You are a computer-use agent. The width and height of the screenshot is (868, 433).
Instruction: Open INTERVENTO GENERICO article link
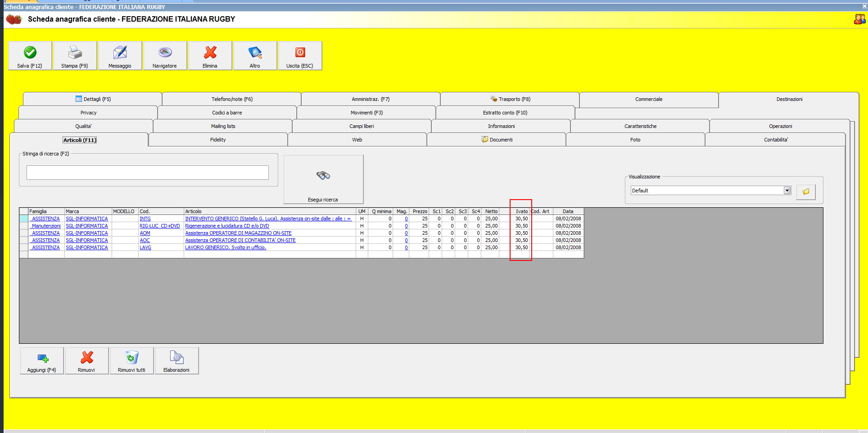pyautogui.click(x=268, y=219)
